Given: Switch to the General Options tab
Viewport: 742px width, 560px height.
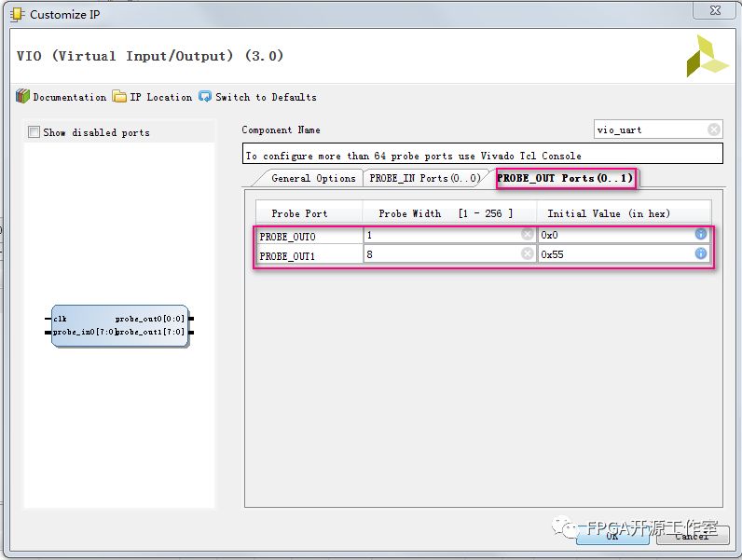Looking at the screenshot, I should [312, 178].
